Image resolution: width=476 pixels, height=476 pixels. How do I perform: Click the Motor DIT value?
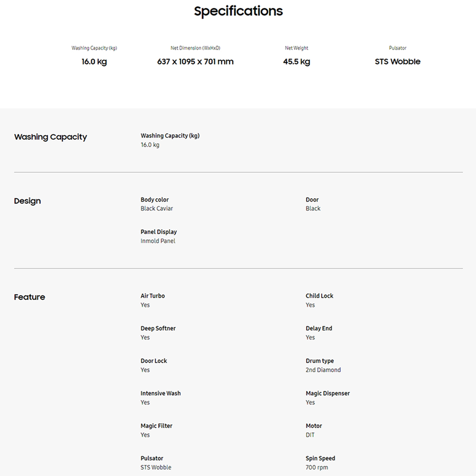pyautogui.click(x=310, y=435)
